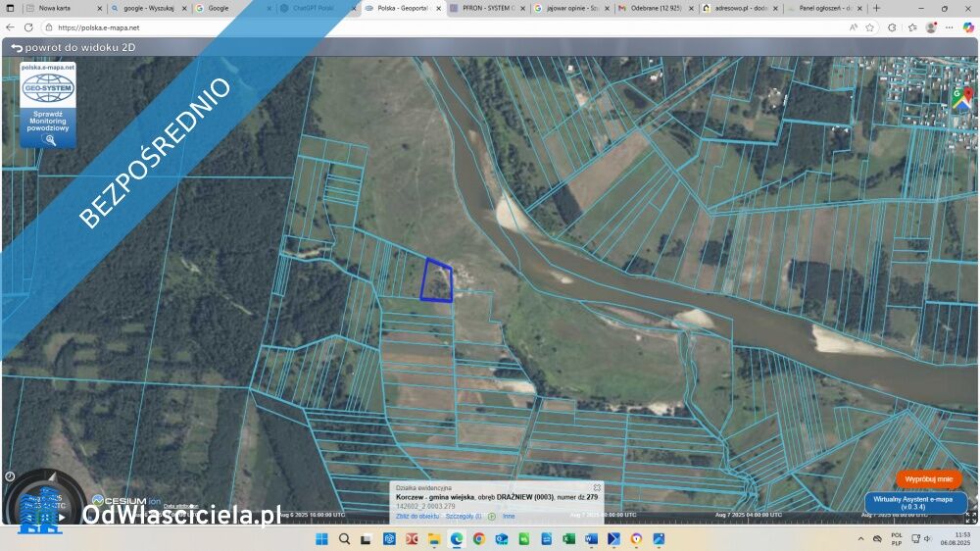Toggle fullscreen in the map's bottom-right corner
Screen dimensions: 980x551
tap(970, 516)
